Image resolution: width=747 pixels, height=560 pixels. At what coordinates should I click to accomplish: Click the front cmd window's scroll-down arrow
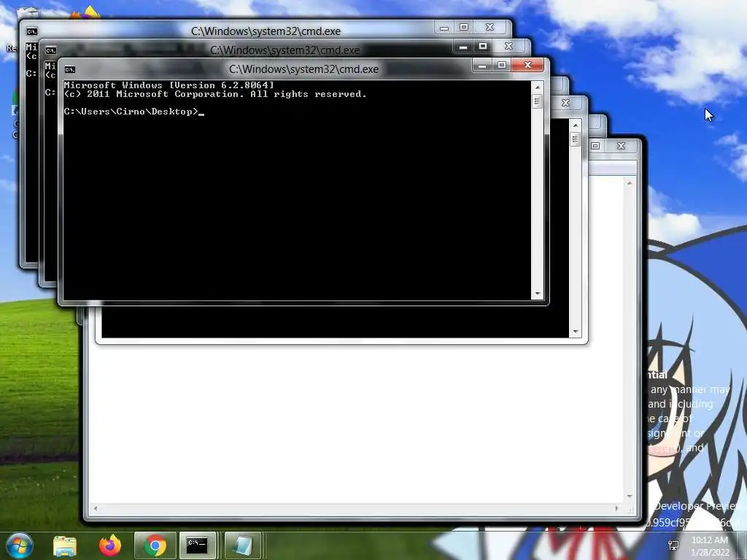(x=538, y=294)
